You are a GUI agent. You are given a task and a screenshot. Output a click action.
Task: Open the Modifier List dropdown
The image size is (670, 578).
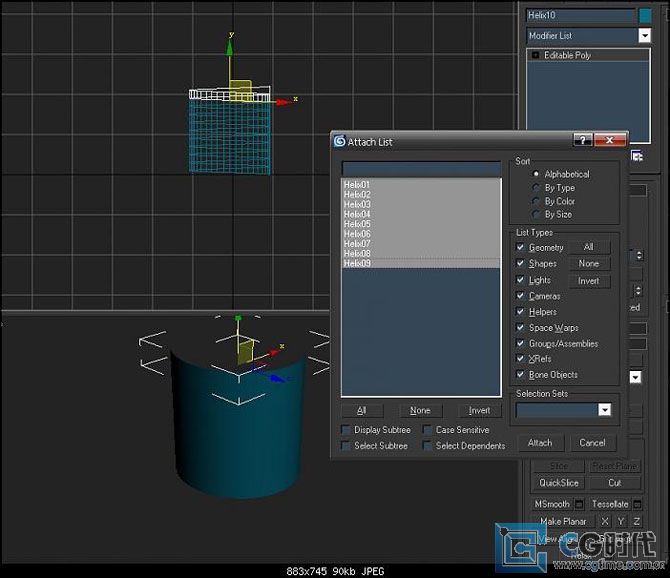click(644, 35)
